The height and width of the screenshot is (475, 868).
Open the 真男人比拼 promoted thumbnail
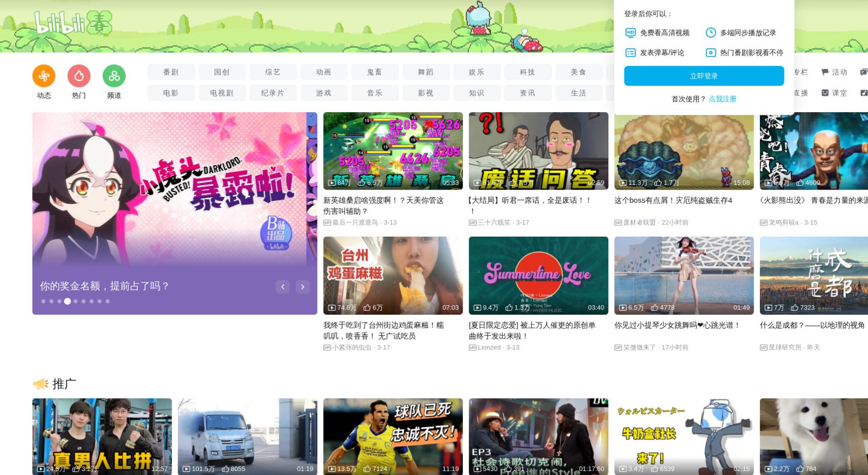point(102,437)
